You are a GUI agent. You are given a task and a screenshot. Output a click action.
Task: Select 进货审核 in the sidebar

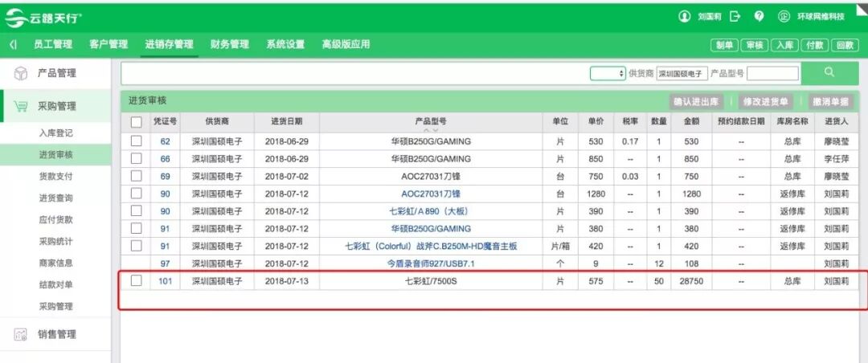pos(56,155)
